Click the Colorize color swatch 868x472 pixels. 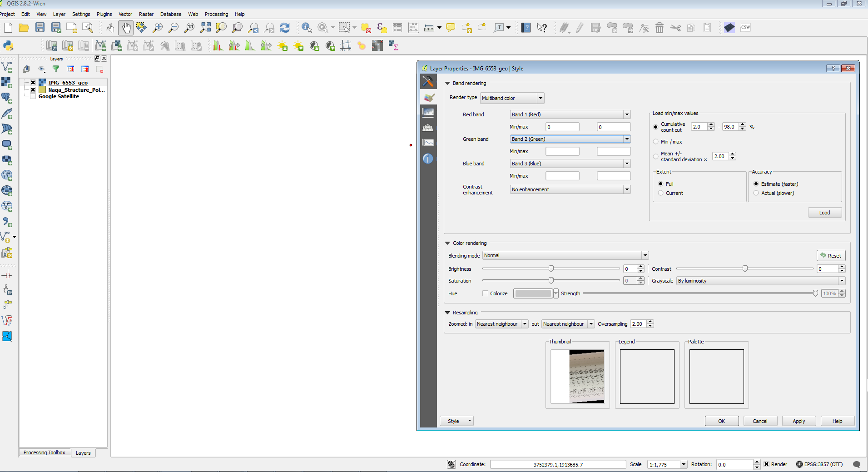point(533,293)
